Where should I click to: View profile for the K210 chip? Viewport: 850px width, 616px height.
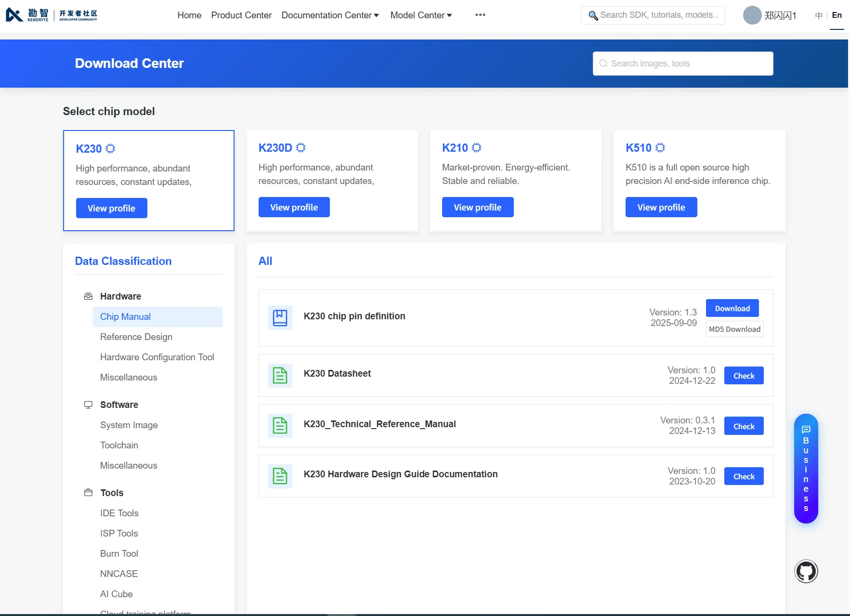pyautogui.click(x=478, y=207)
